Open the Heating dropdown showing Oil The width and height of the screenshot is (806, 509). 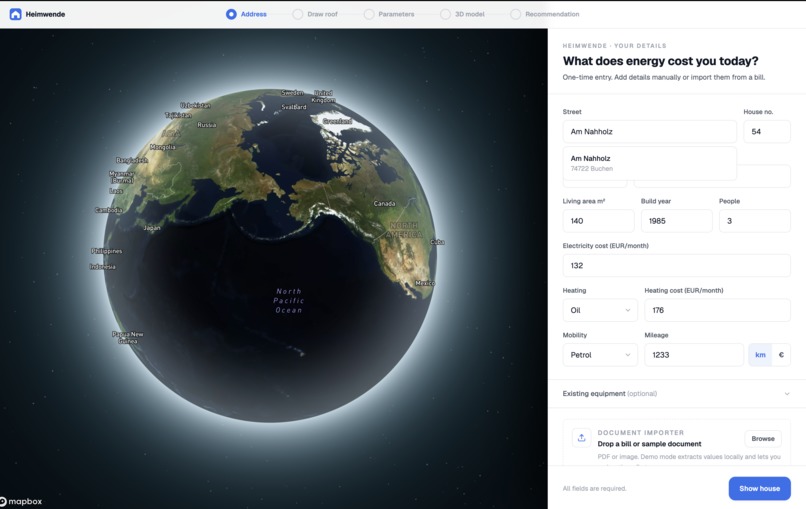pos(600,311)
